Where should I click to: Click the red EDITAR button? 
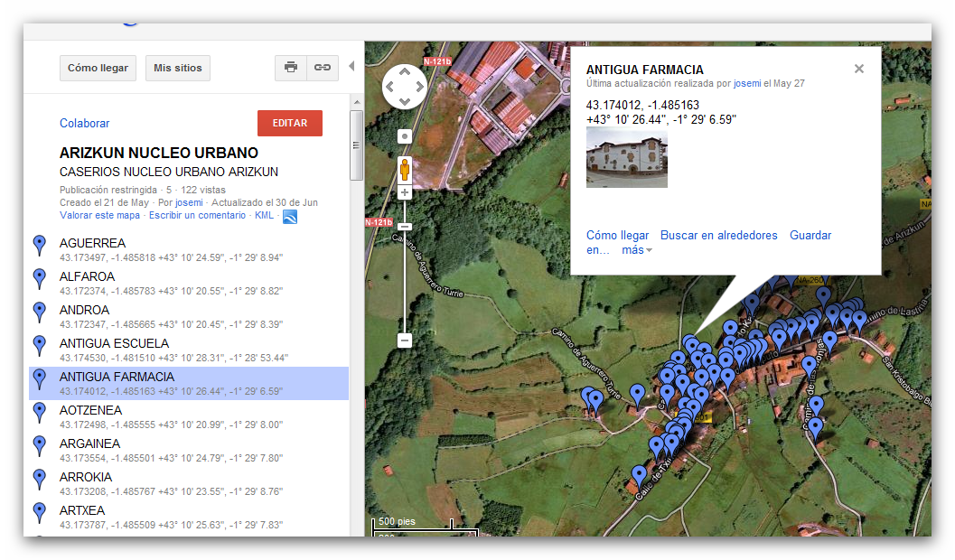click(x=290, y=123)
